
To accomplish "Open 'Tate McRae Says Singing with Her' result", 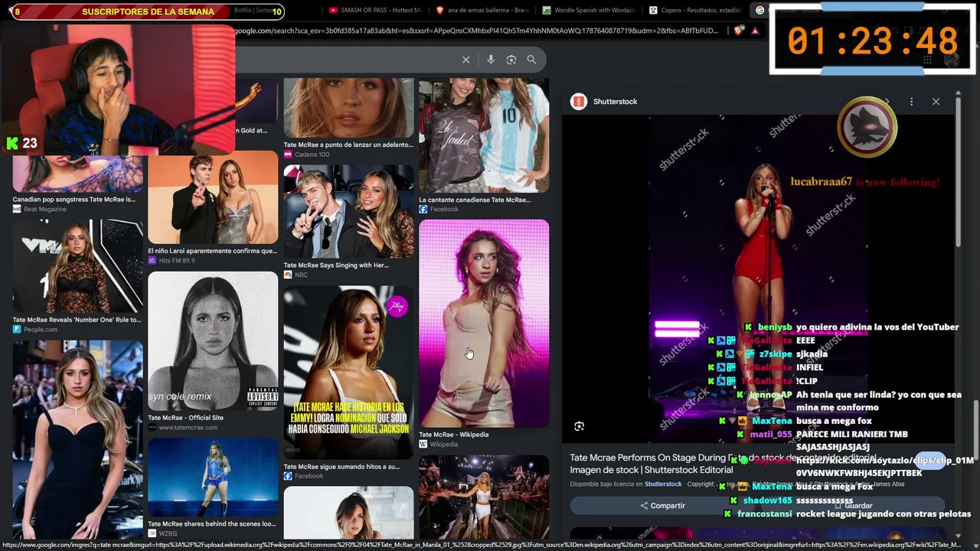I will (x=336, y=266).
